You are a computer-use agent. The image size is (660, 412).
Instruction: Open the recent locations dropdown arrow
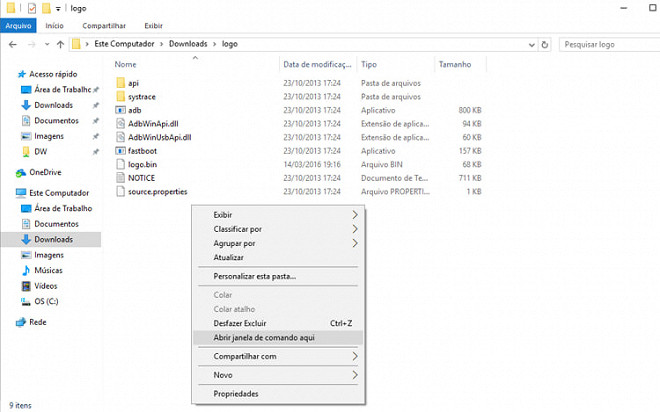pos(47,44)
